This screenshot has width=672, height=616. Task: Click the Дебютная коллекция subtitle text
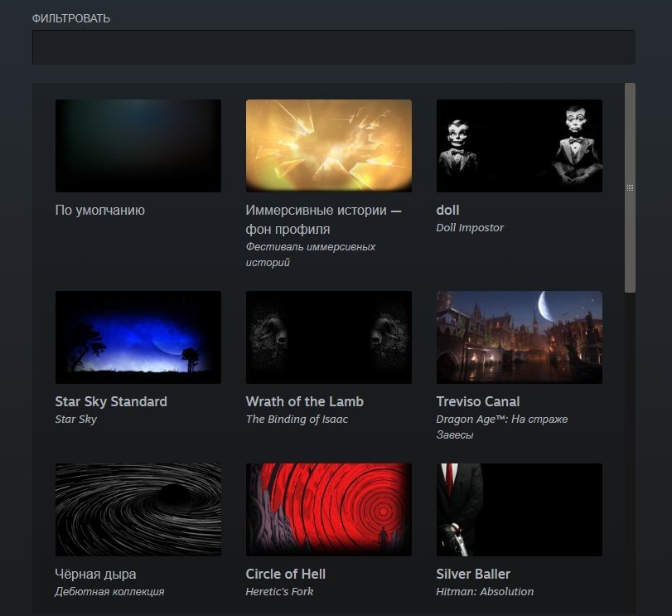109,592
